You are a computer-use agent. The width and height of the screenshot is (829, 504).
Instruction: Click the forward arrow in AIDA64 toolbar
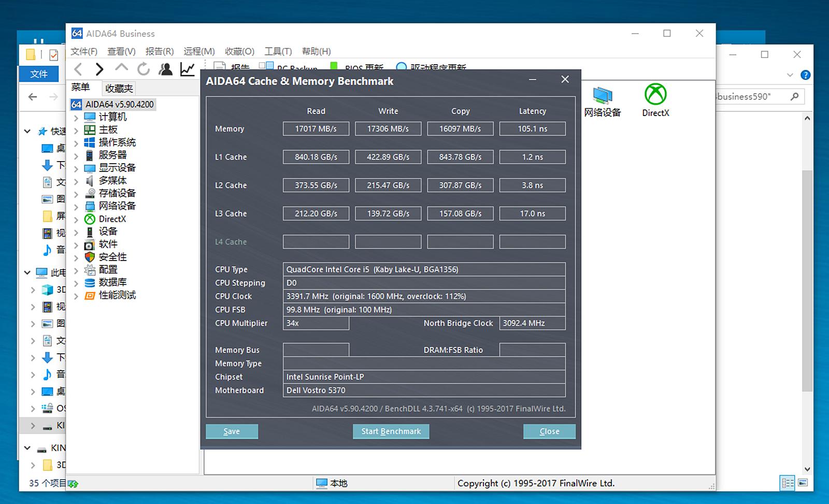click(100, 69)
